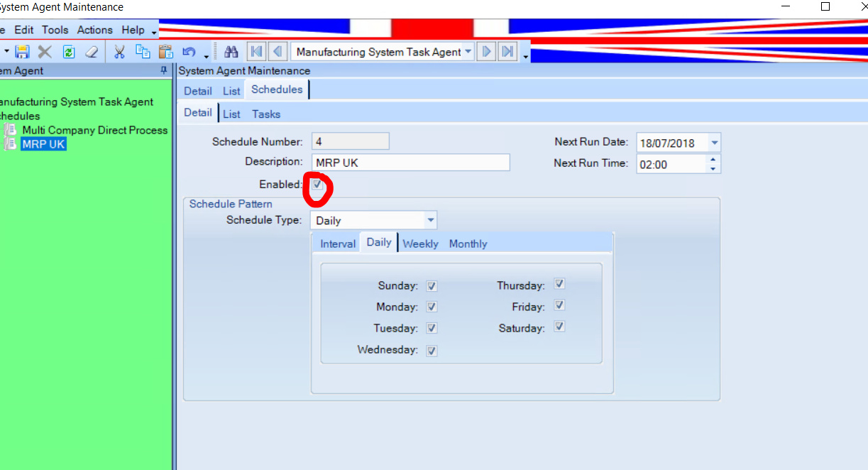The image size is (868, 470).
Task: Click the MRP UK schedule icon
Action: tap(10, 143)
